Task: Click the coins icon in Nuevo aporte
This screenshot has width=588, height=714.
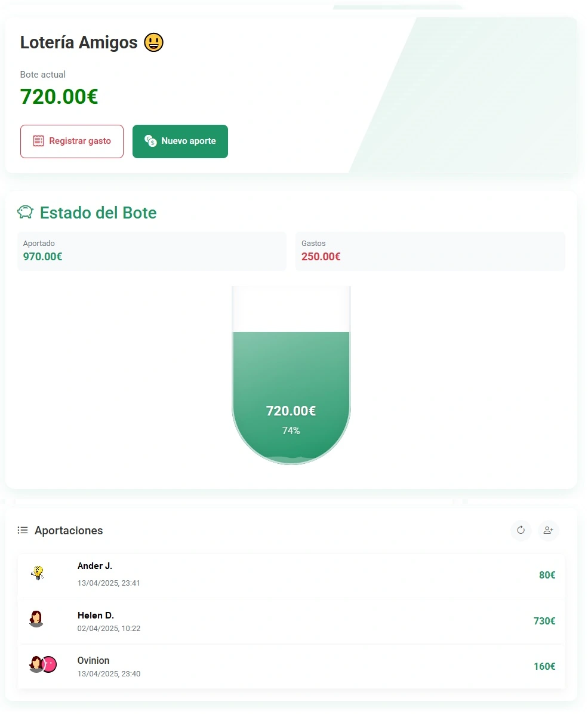Action: 150,141
